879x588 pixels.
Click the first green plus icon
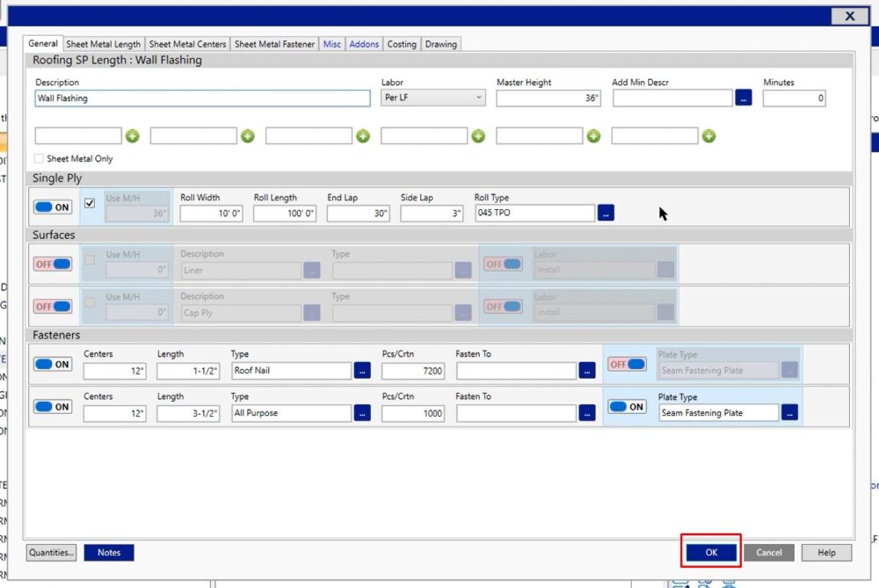(132, 136)
